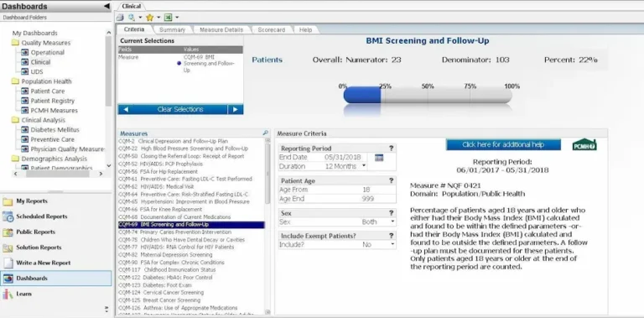Go back with left arrow beside Clear Selections

pyautogui.click(x=126, y=109)
